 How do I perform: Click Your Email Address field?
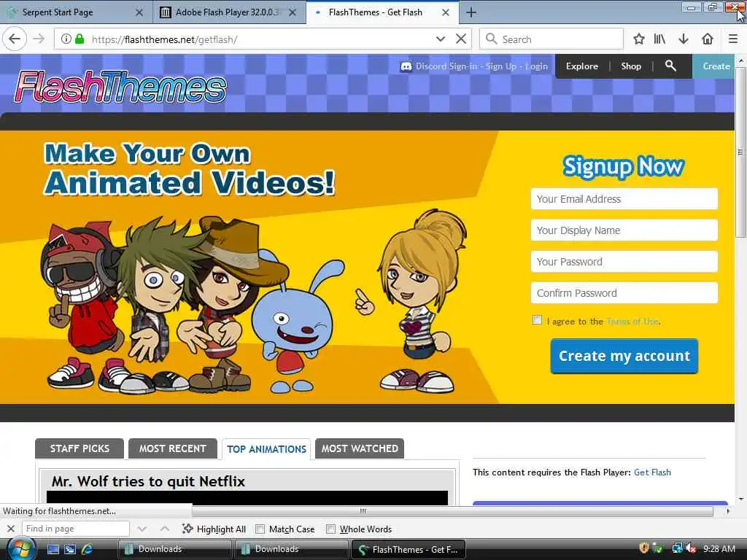click(x=624, y=198)
